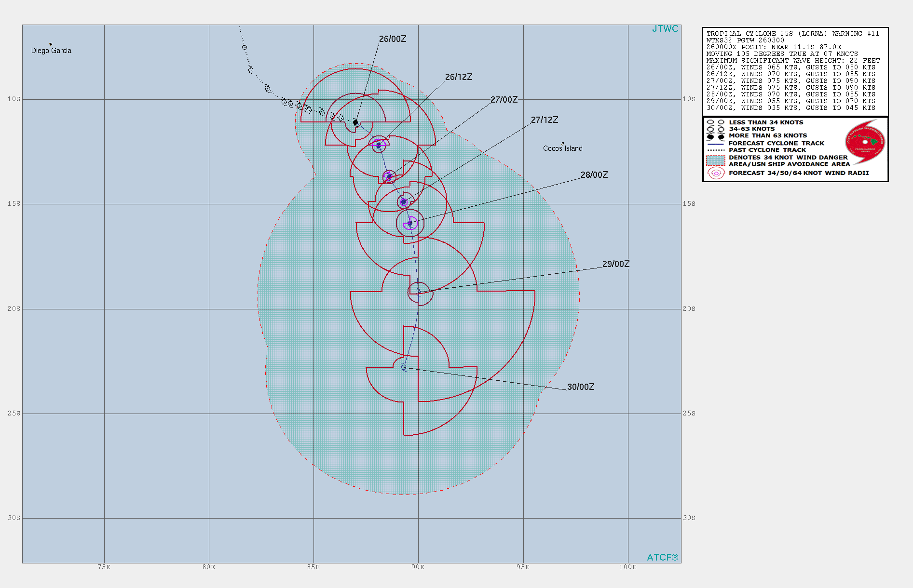Click the 75E longitude axis label
The width and height of the screenshot is (913, 588).
tap(104, 567)
